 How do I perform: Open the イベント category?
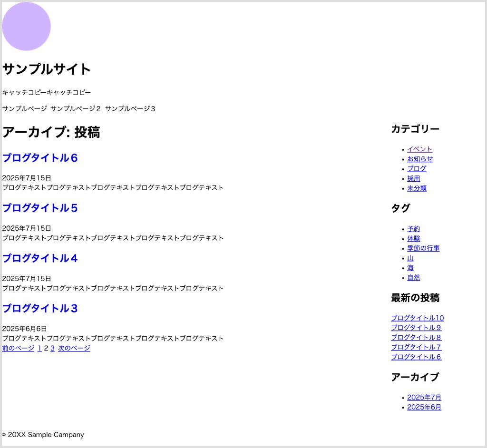click(419, 149)
